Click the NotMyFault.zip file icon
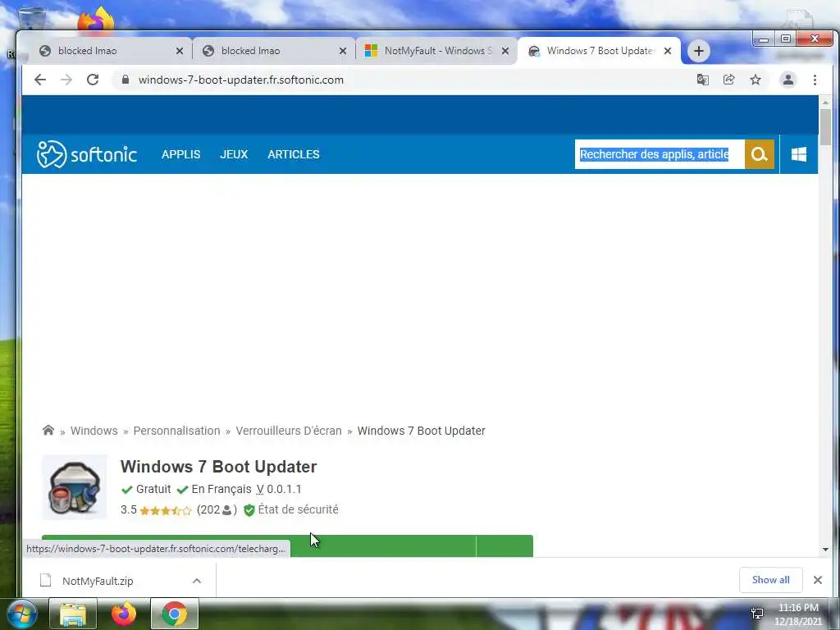The height and width of the screenshot is (630, 840). coord(46,580)
